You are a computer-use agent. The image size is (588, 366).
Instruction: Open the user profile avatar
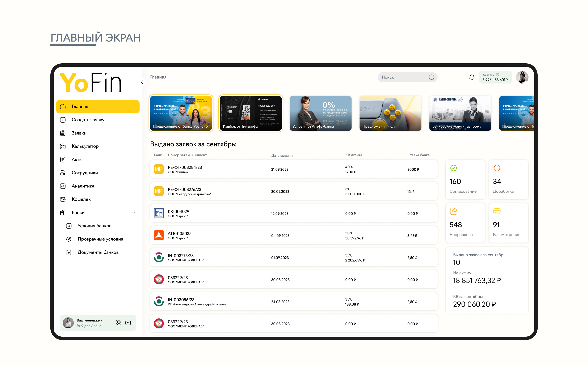click(522, 77)
